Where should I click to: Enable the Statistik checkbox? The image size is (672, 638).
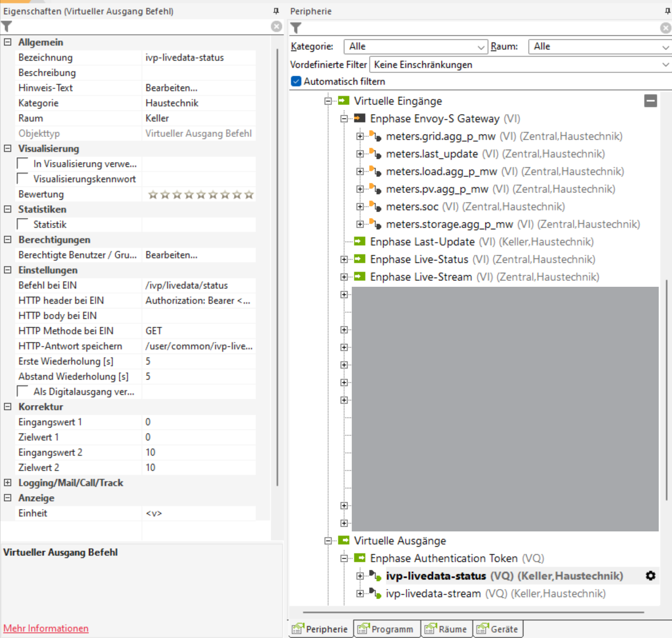click(23, 224)
